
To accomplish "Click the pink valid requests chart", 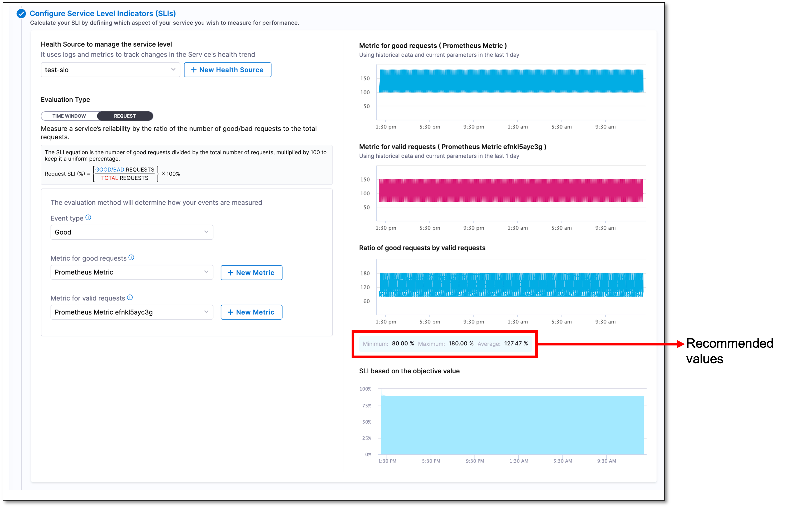I will [511, 190].
